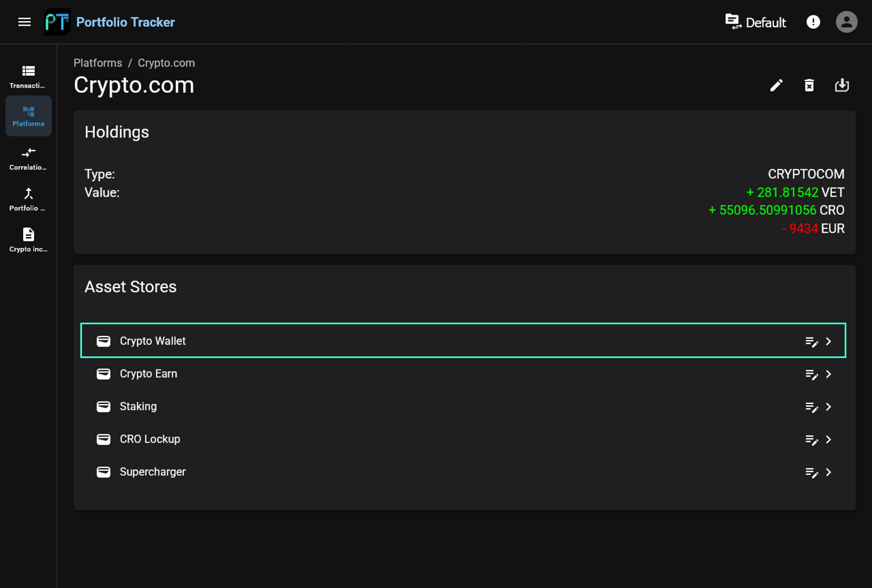Viewport: 872px width, 588px height.
Task: Edit the Crypto.com platform with pencil icon
Action: [x=776, y=86]
